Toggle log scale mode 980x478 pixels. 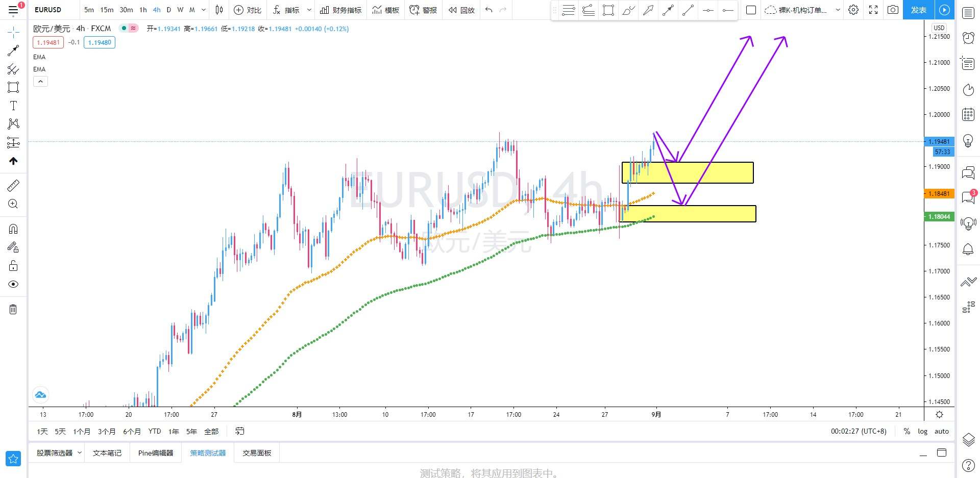coord(922,432)
